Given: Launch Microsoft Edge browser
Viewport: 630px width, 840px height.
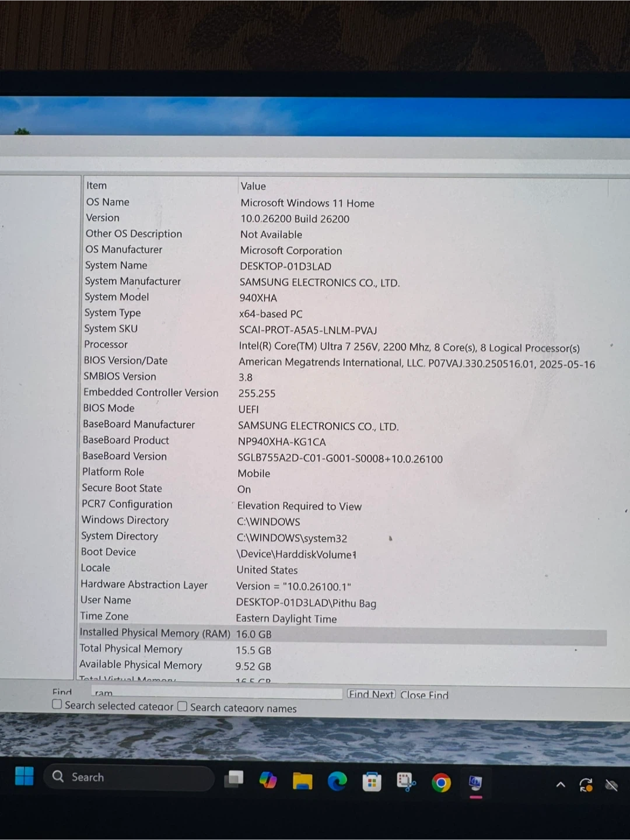Looking at the screenshot, I should coord(337,781).
